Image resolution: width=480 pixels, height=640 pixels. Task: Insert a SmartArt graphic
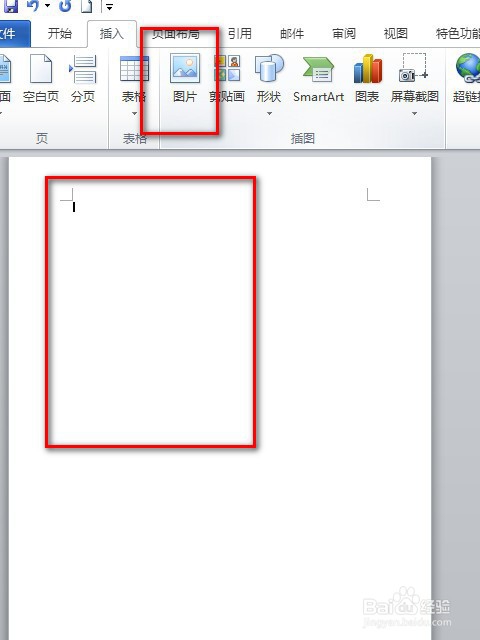318,80
